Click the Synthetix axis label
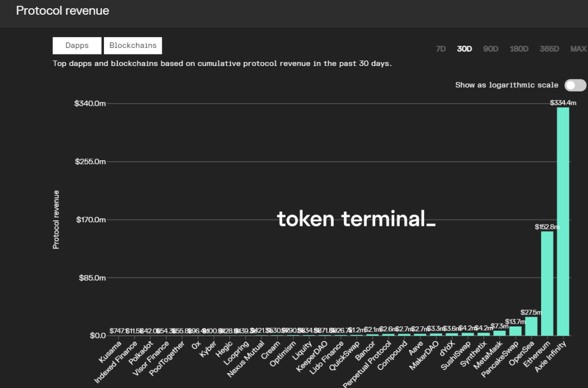588x388 pixels. click(473, 354)
